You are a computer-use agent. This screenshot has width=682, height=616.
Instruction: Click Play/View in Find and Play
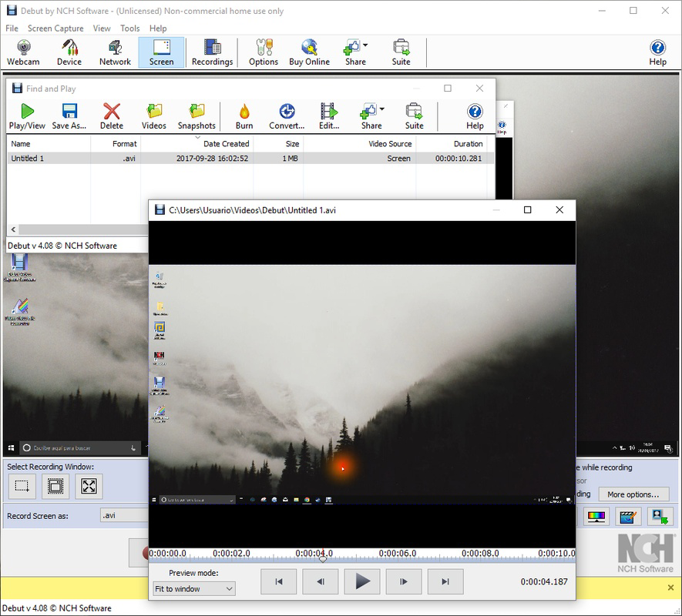point(27,116)
